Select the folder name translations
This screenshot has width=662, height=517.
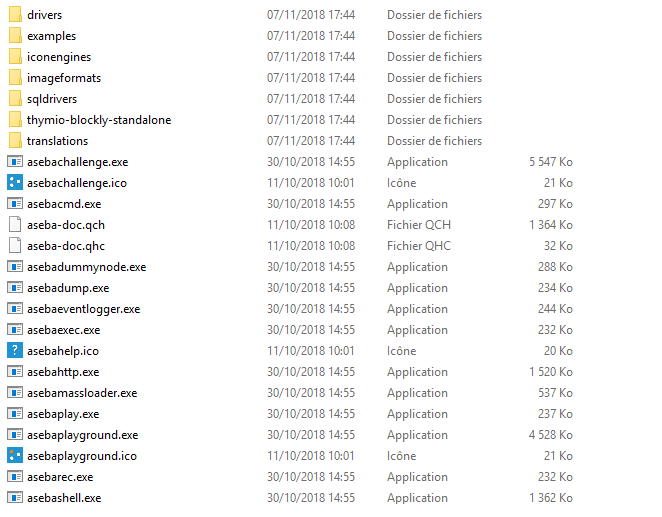57,141
